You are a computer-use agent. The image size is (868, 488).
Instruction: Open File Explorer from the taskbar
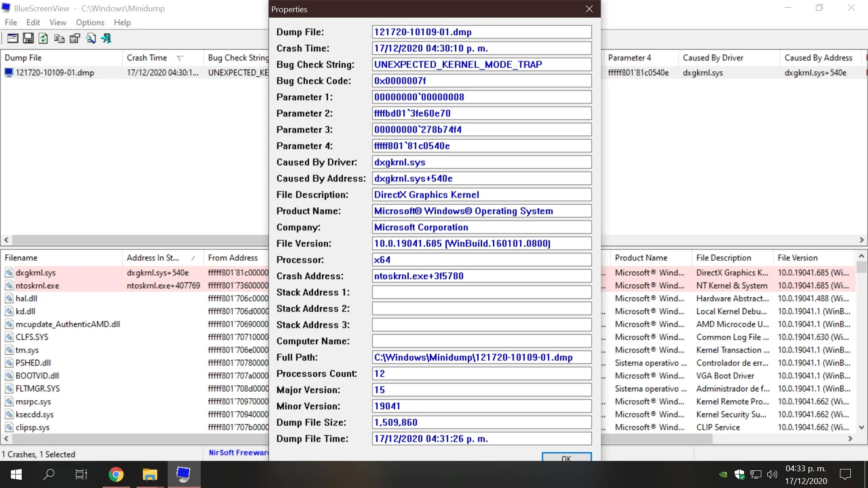pos(150,474)
